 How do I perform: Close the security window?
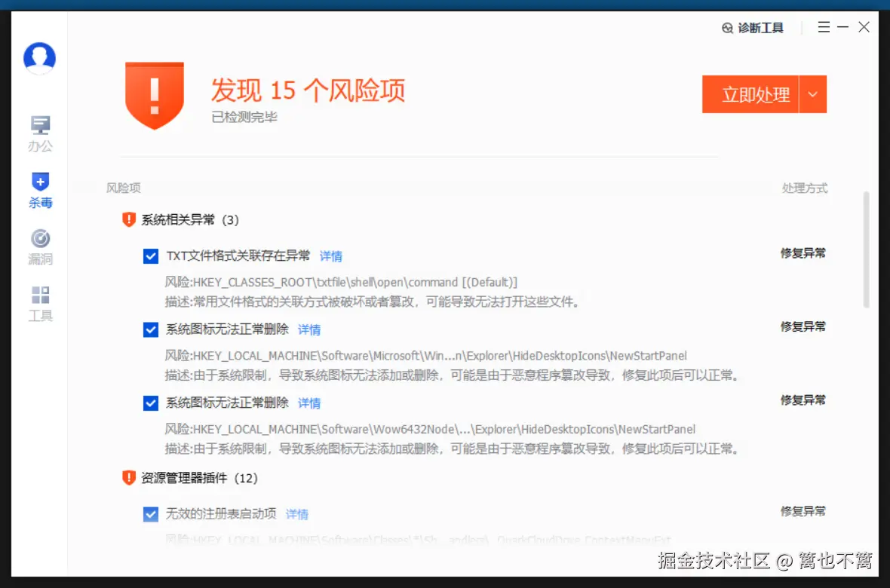click(x=864, y=26)
